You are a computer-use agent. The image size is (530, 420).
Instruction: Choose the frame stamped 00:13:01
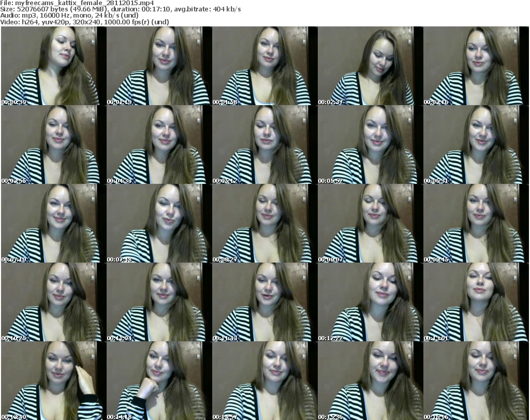click(x=476, y=302)
